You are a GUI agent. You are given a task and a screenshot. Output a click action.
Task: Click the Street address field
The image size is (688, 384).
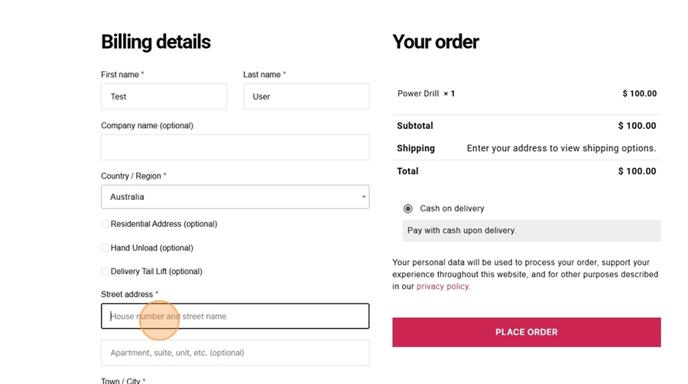click(x=235, y=316)
